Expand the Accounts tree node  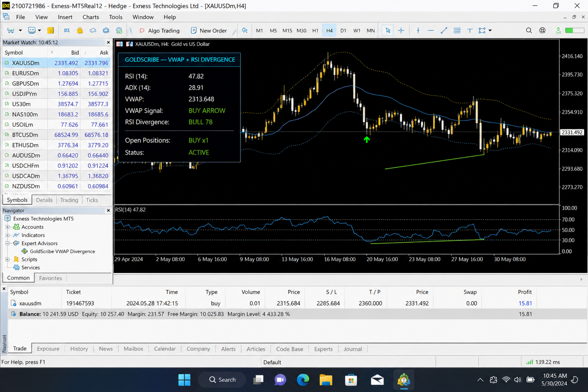7,227
